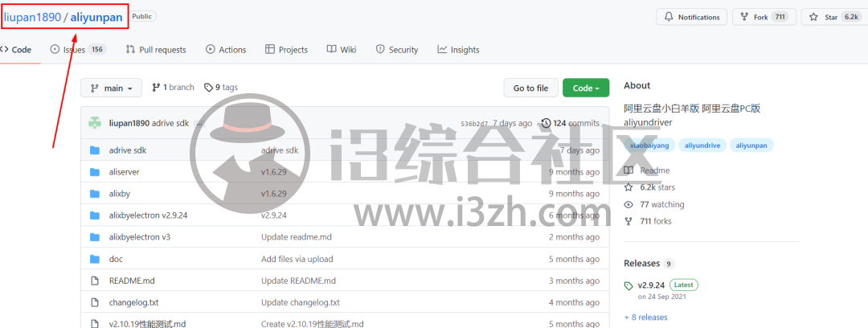View the 77 watching link
This screenshot has height=328, width=868.
654,204
